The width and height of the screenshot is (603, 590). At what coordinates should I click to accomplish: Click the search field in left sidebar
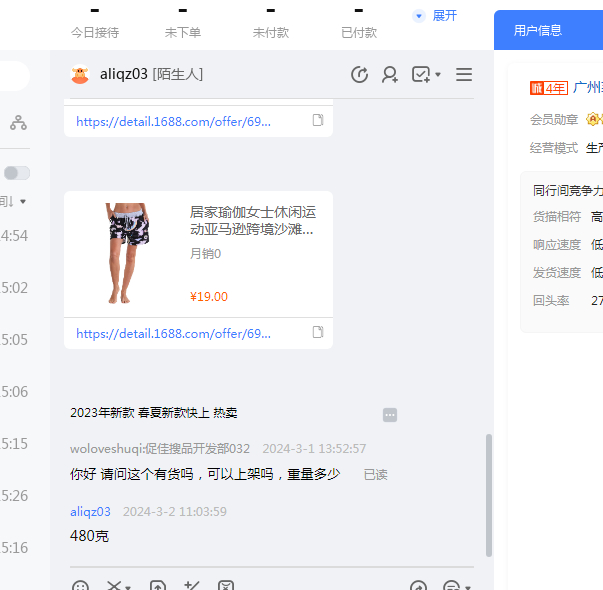[14, 76]
